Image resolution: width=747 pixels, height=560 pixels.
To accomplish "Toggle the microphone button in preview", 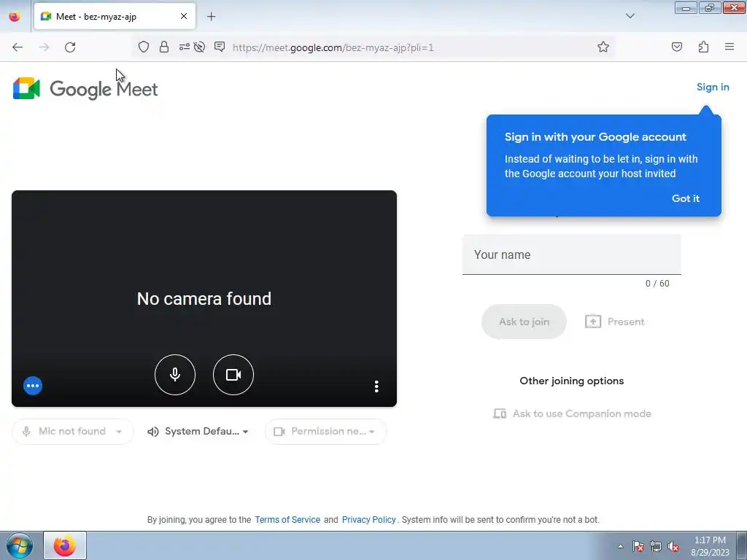I will 175,375.
